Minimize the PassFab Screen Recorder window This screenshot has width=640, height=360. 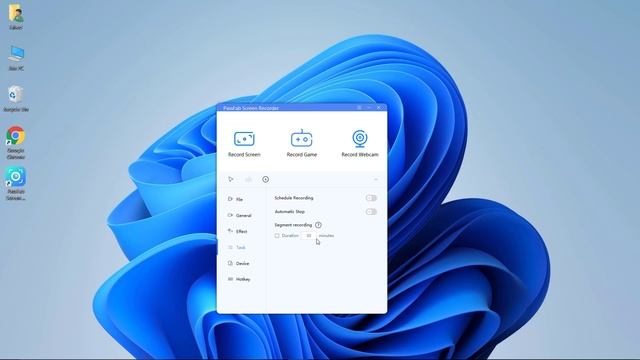click(x=369, y=107)
